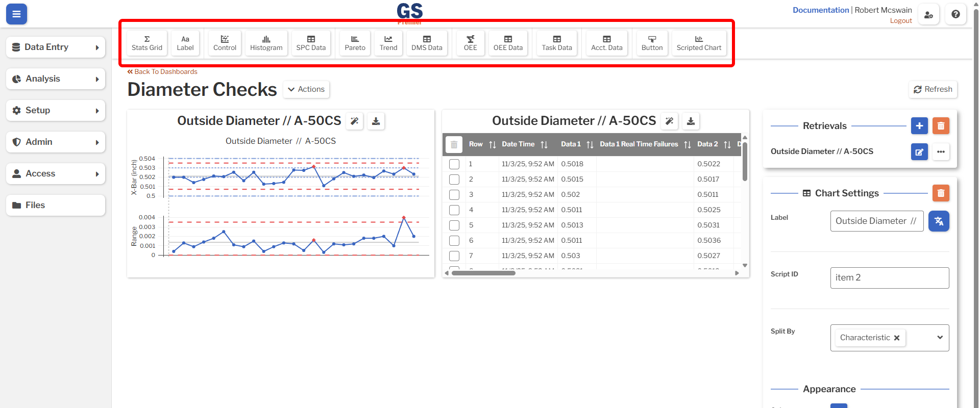The width and height of the screenshot is (980, 408).
Task: Insert a Pareto chart widget
Action: [355, 43]
